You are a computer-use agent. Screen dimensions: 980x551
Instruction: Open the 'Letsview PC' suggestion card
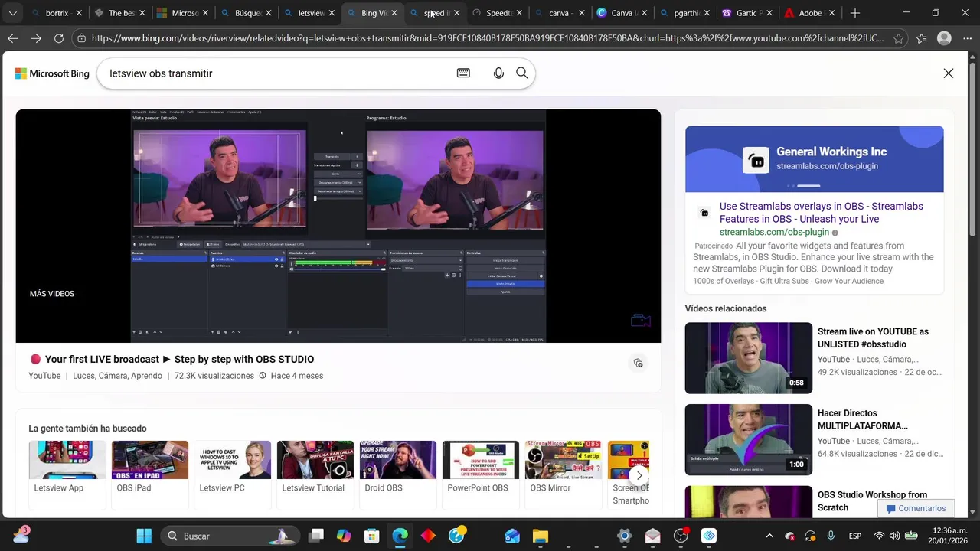point(233,474)
